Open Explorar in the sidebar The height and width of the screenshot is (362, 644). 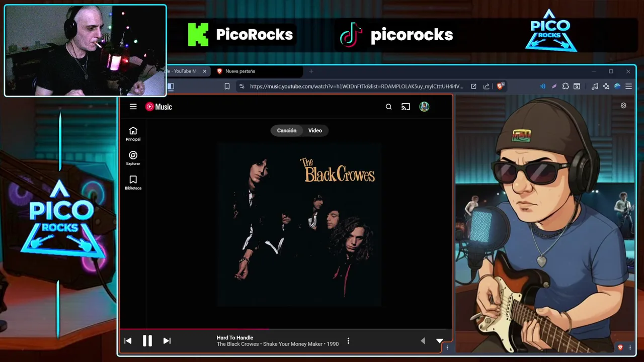133,158
